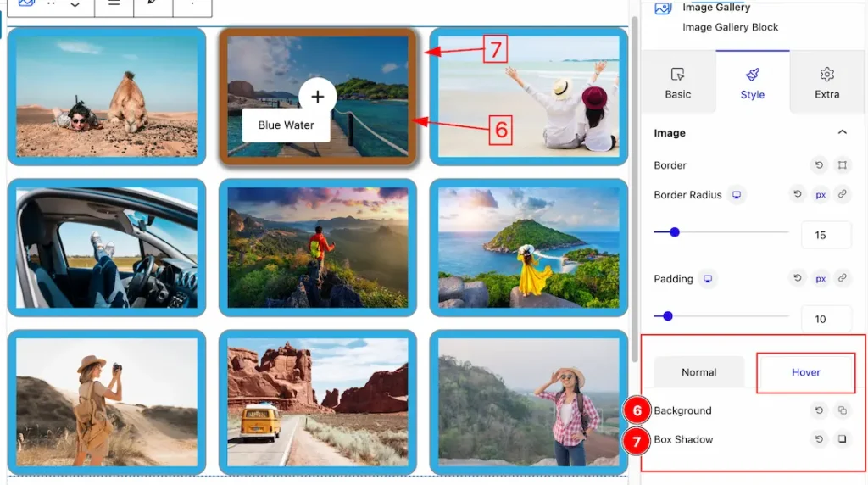
Task: Switch to the Normal state tab
Action: click(698, 372)
